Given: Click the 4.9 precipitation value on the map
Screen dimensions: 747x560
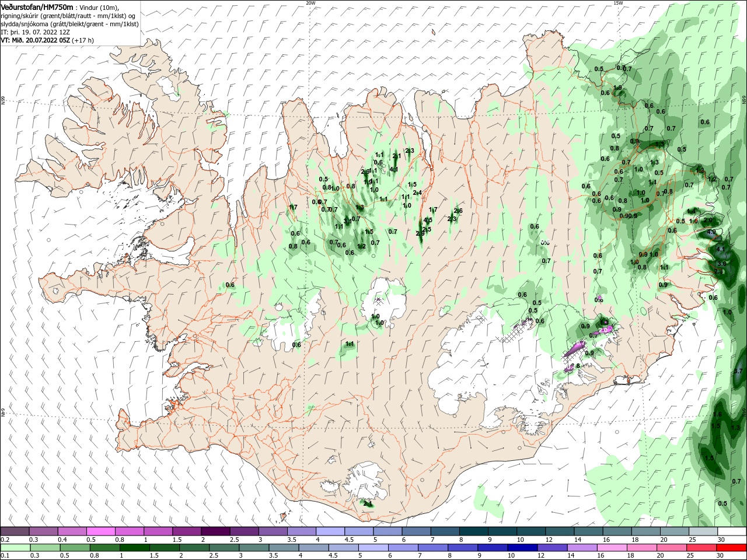Looking at the screenshot, I should coord(711,232).
